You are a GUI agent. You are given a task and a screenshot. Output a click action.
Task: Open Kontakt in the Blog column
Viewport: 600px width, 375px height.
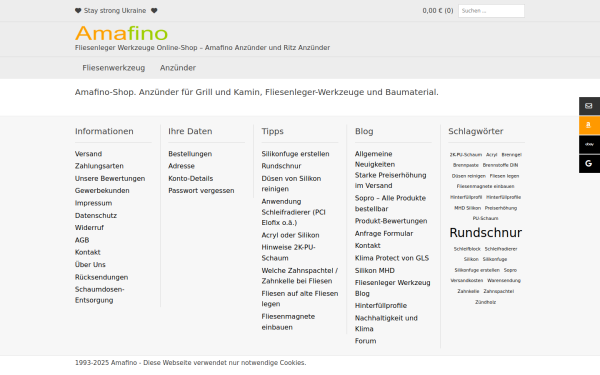[x=368, y=246]
